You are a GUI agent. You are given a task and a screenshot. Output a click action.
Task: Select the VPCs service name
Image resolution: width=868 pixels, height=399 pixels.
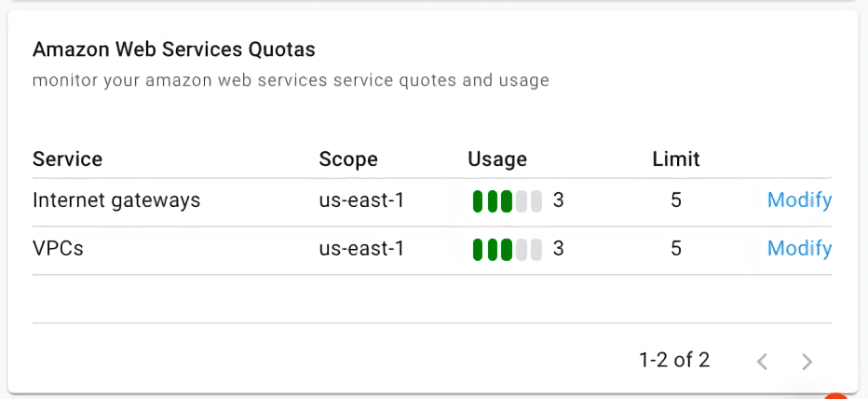point(57,249)
